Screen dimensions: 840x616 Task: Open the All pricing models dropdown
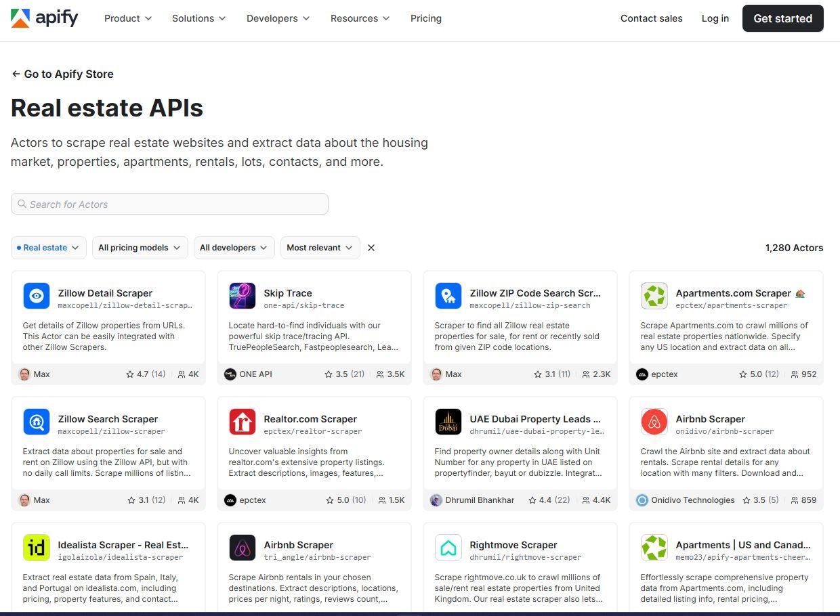[140, 248]
